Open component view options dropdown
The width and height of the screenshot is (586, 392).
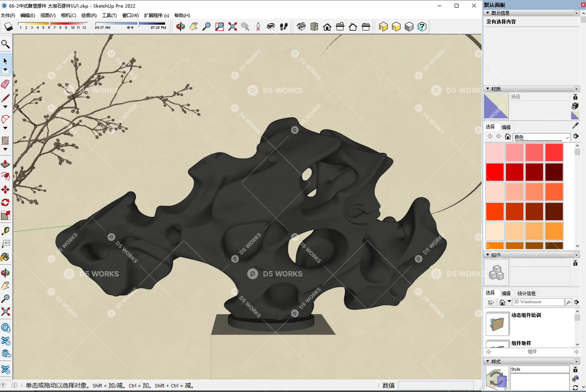click(x=491, y=302)
